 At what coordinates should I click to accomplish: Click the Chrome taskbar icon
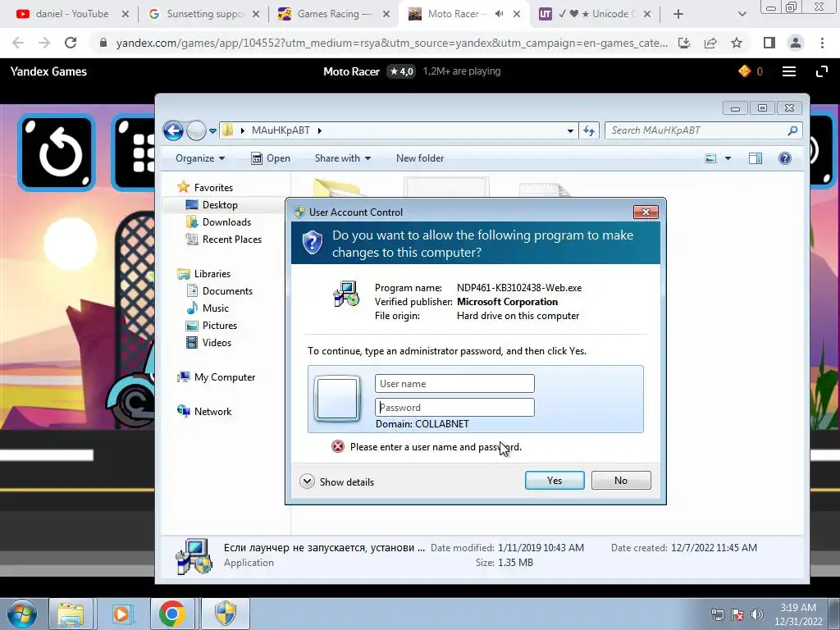coord(172,614)
